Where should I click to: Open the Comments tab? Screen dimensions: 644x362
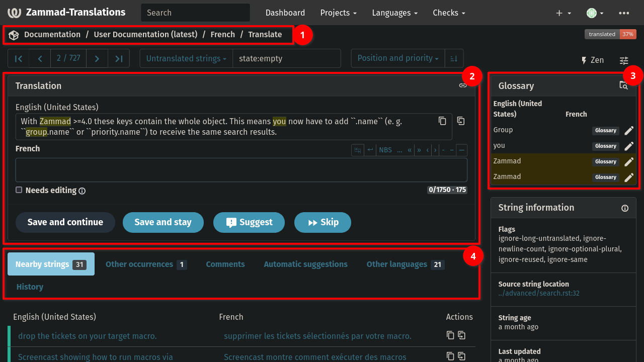[x=225, y=264]
